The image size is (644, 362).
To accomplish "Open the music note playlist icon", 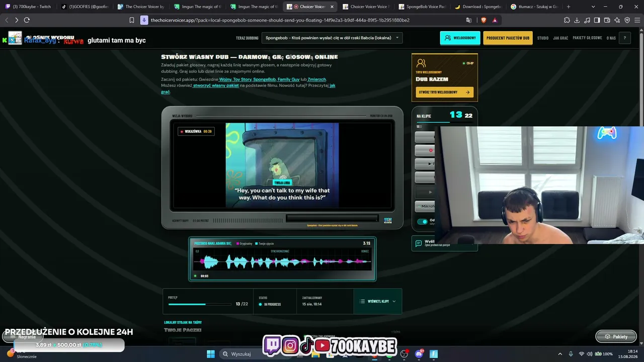I will click(x=587, y=20).
